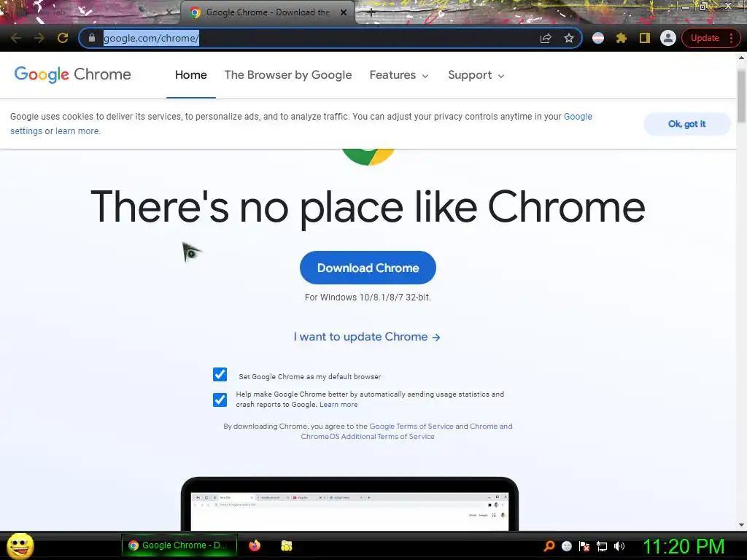The width and height of the screenshot is (747, 560).
Task: Click the browser forward arrow
Action: click(x=39, y=38)
